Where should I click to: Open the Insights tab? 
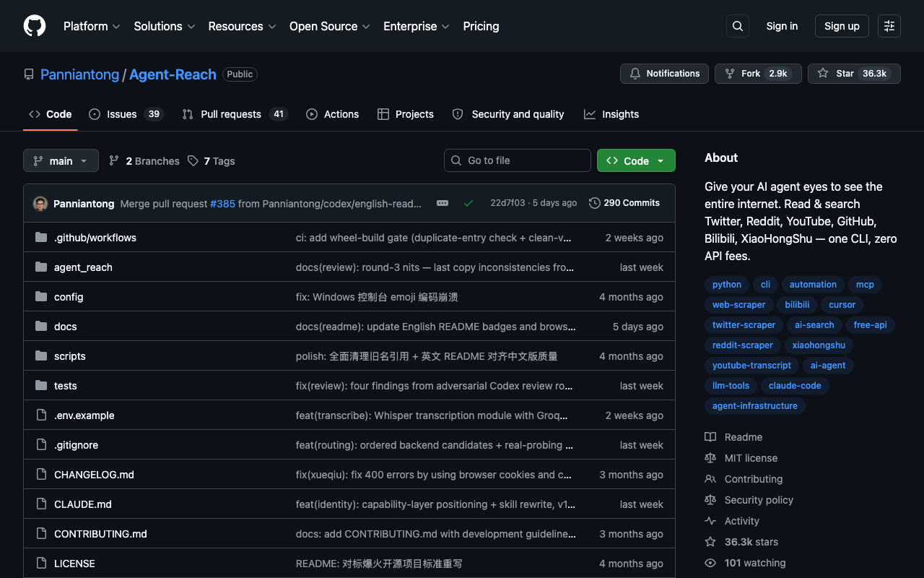tap(611, 114)
